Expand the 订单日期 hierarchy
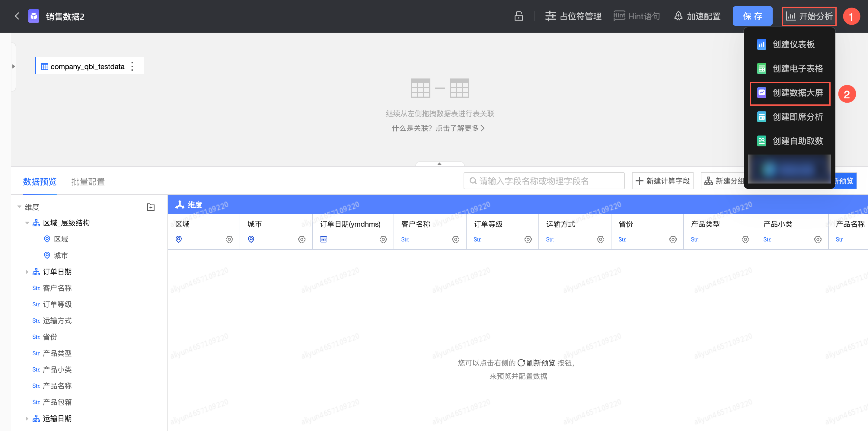Screen dimensions: 868x431 (x=27, y=272)
